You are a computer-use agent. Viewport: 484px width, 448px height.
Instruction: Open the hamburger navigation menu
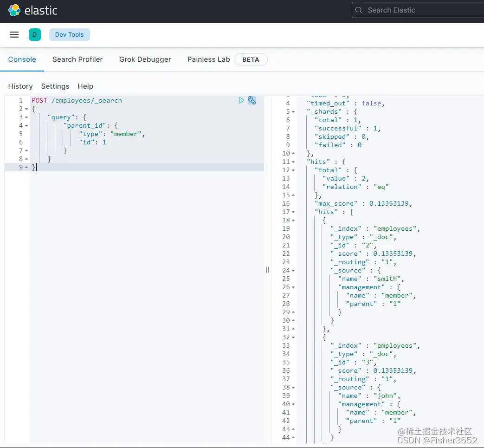click(14, 34)
